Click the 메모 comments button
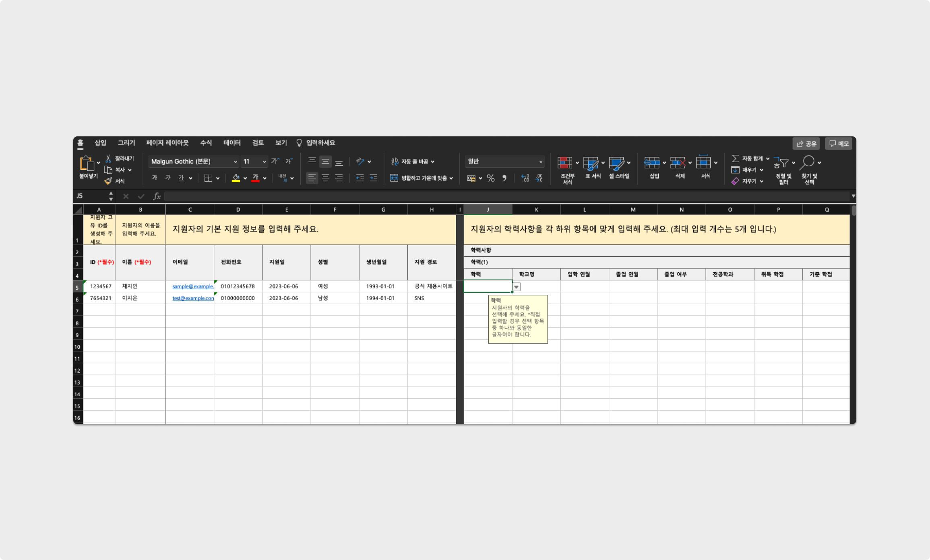 [839, 144]
